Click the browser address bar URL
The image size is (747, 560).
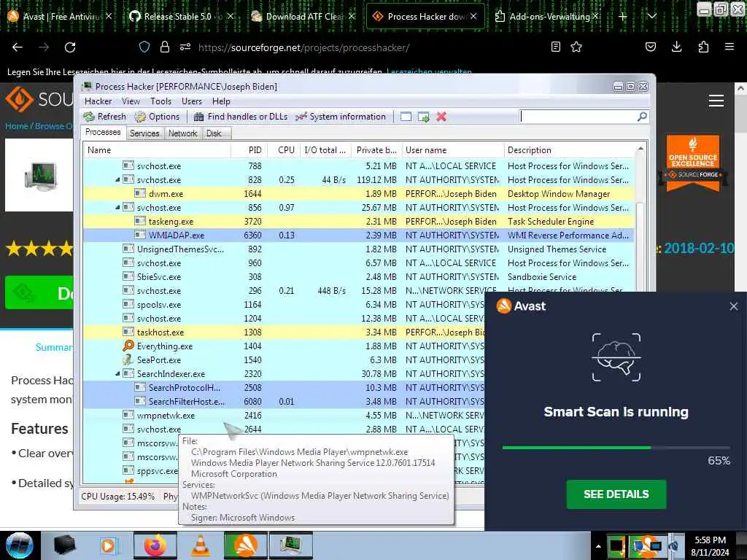pos(303,47)
